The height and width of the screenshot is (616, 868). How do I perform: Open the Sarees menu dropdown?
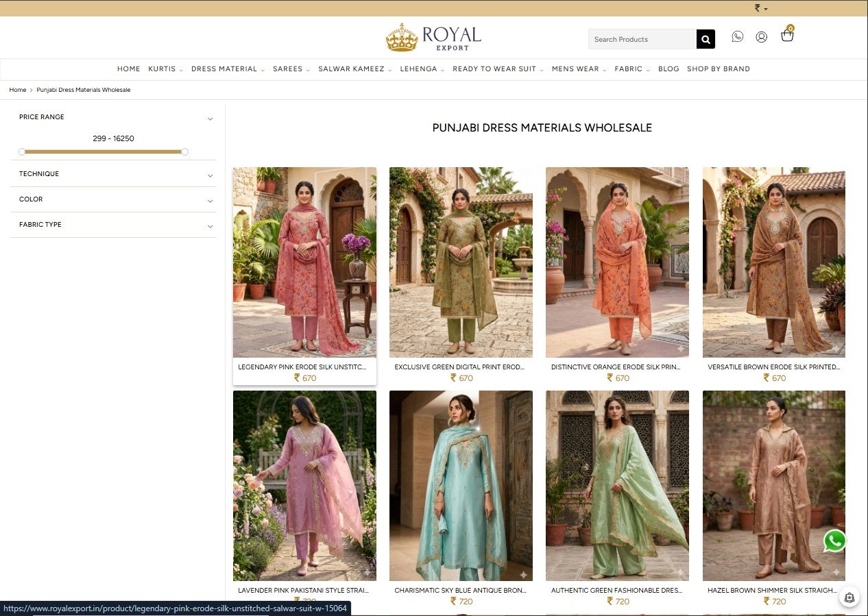tap(291, 69)
